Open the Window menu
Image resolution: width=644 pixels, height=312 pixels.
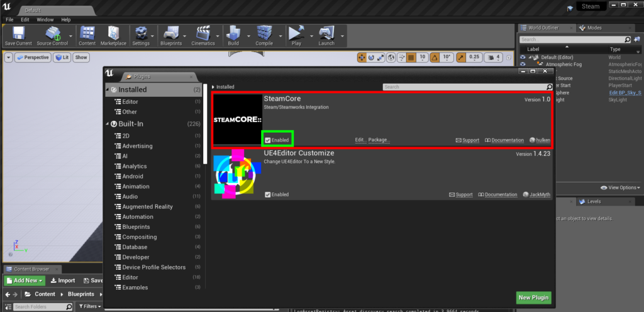(45, 19)
